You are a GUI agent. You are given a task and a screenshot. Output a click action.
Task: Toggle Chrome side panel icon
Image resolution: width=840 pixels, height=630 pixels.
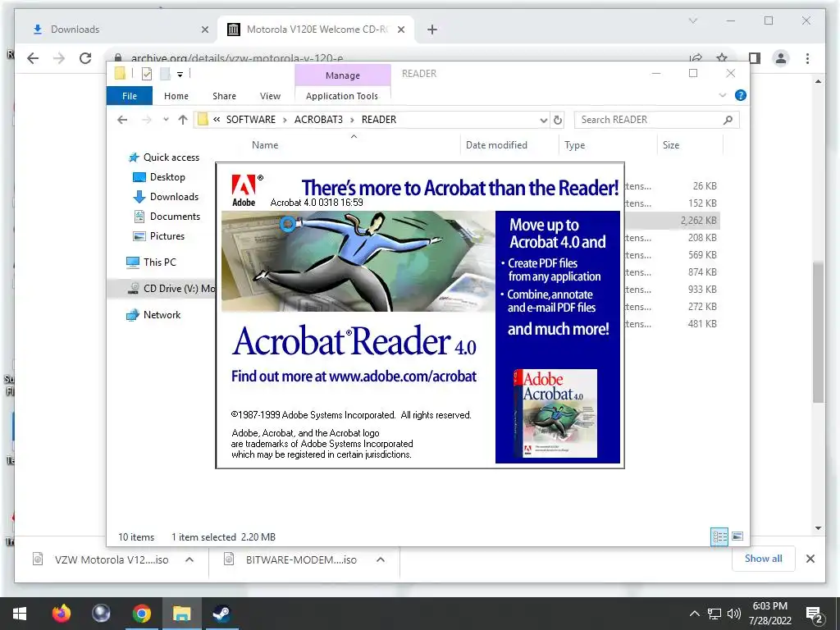pyautogui.click(x=755, y=58)
